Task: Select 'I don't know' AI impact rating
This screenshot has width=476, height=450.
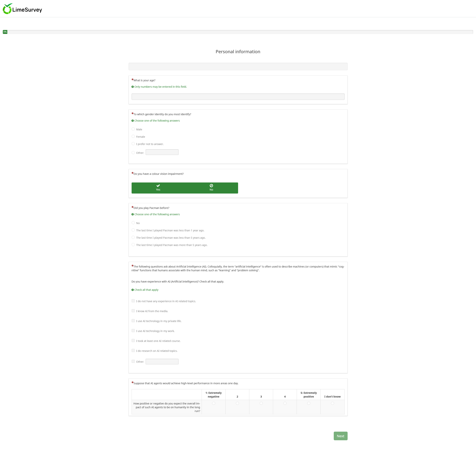Action: click(332, 404)
